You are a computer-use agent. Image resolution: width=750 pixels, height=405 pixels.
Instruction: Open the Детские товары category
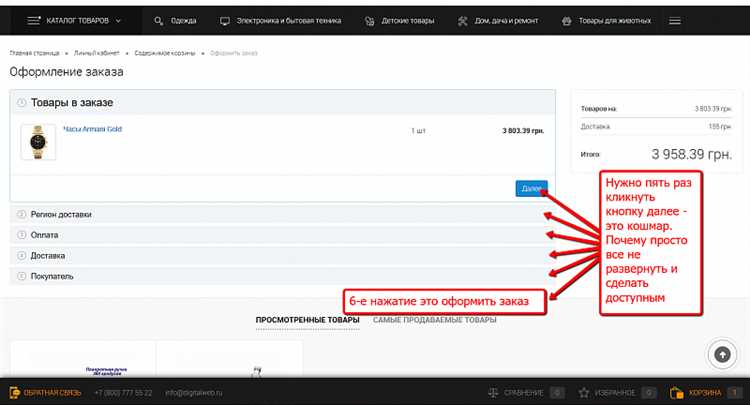(x=408, y=21)
